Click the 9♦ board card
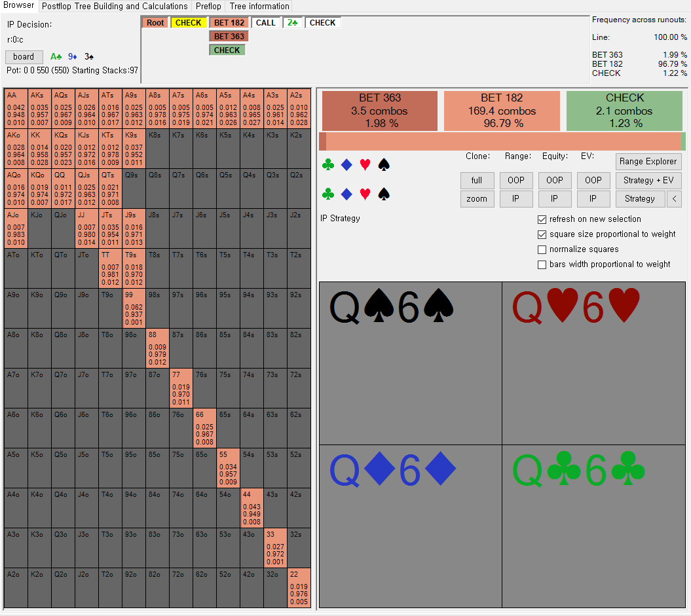The height and width of the screenshot is (616, 691). coord(73,57)
